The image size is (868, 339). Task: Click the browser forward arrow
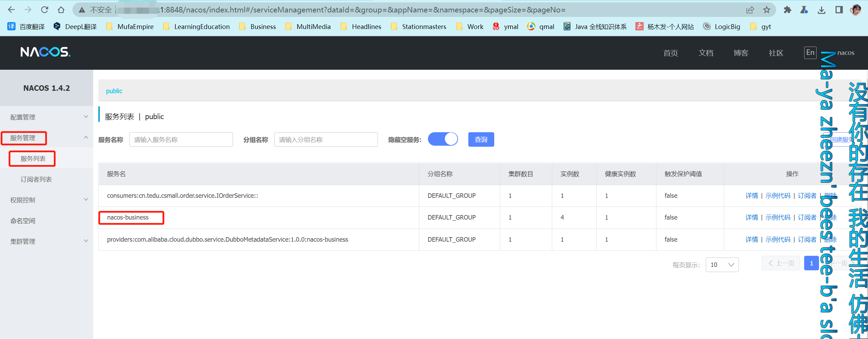click(28, 10)
